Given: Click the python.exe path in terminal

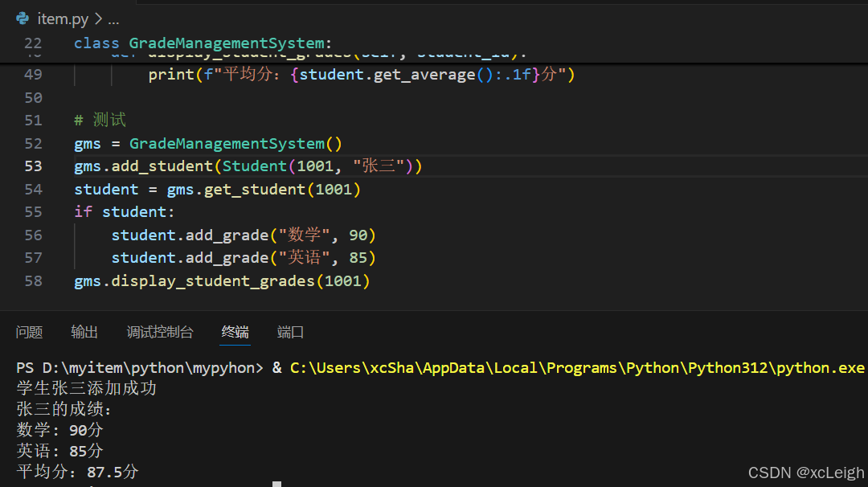Looking at the screenshot, I should point(577,368).
